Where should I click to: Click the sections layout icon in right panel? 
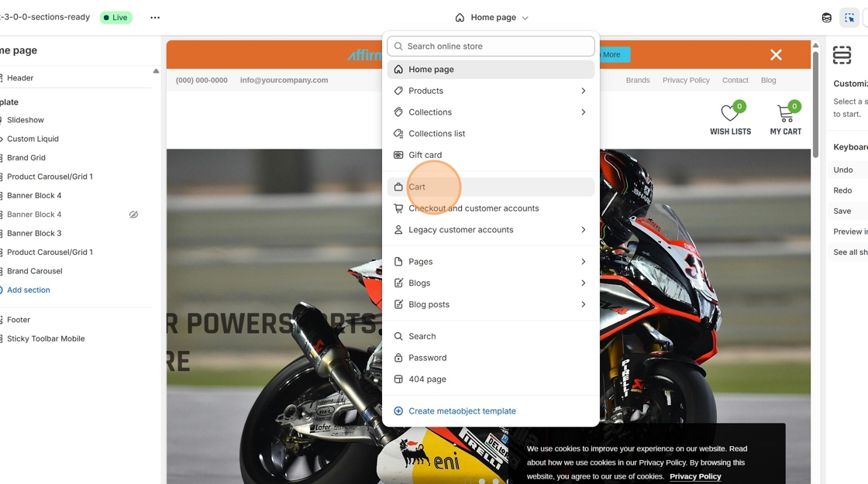tap(842, 55)
